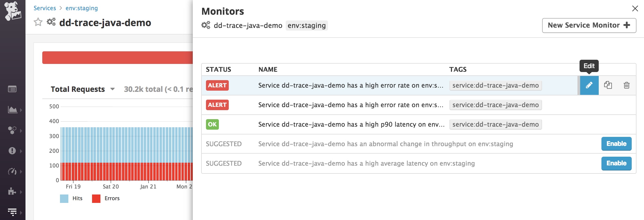
Task: Click the pencil Edit icon for first monitor
Action: coord(589,85)
